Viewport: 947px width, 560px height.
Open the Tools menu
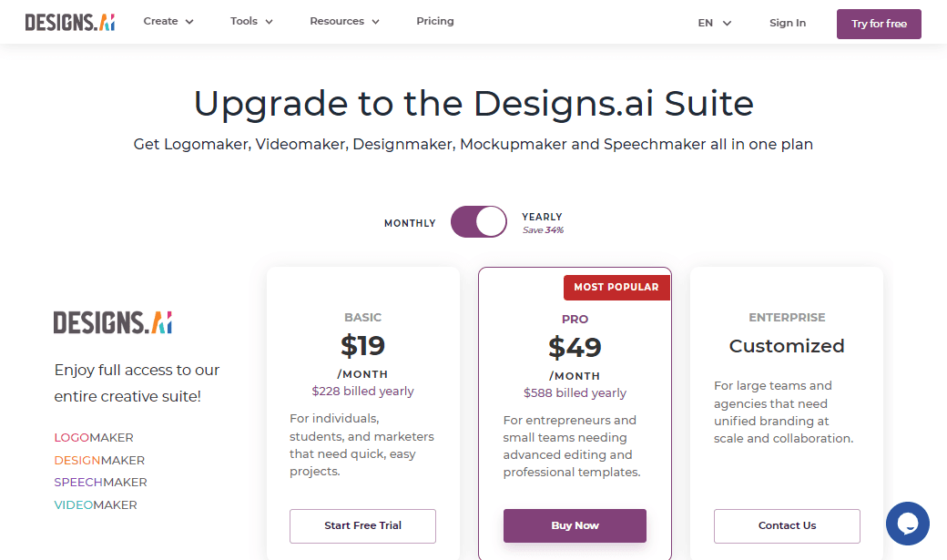(252, 21)
